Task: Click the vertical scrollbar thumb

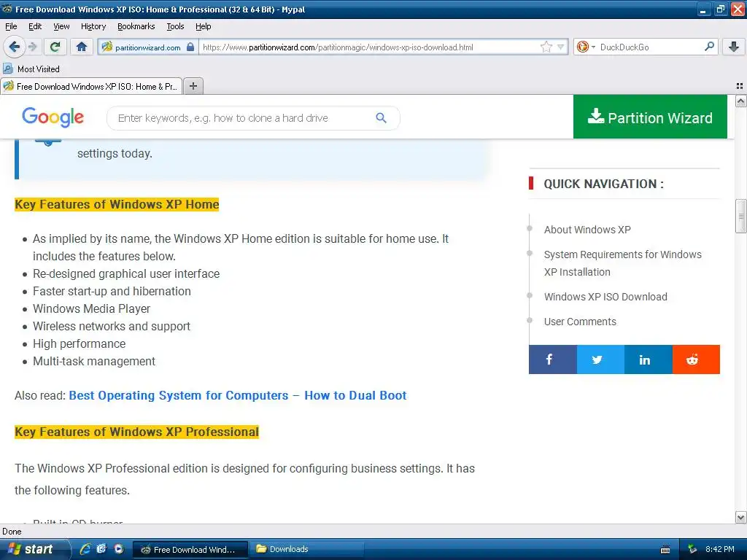Action: [740, 216]
